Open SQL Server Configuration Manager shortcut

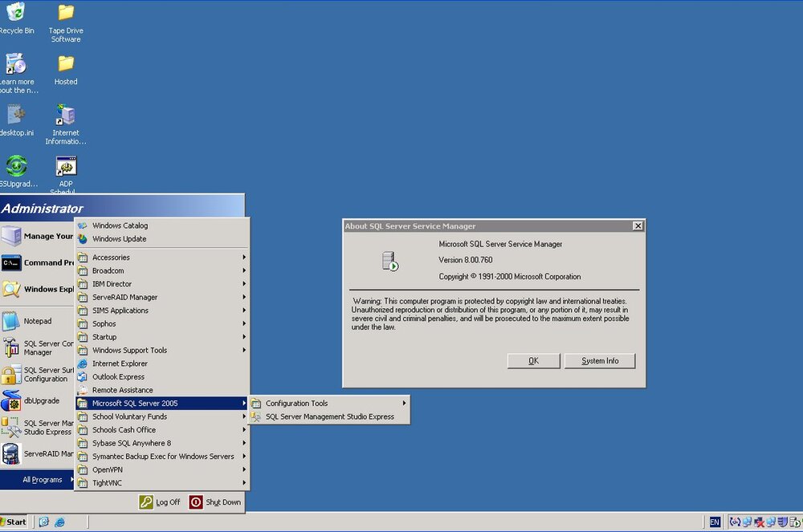coord(37,348)
